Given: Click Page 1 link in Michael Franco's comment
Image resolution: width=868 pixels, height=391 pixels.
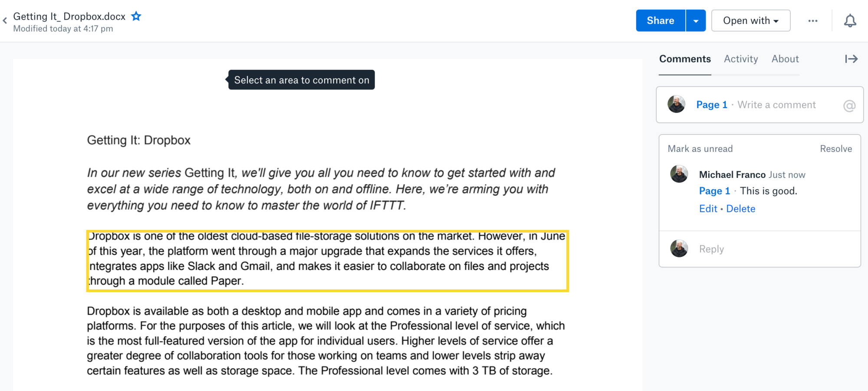Looking at the screenshot, I should (714, 191).
